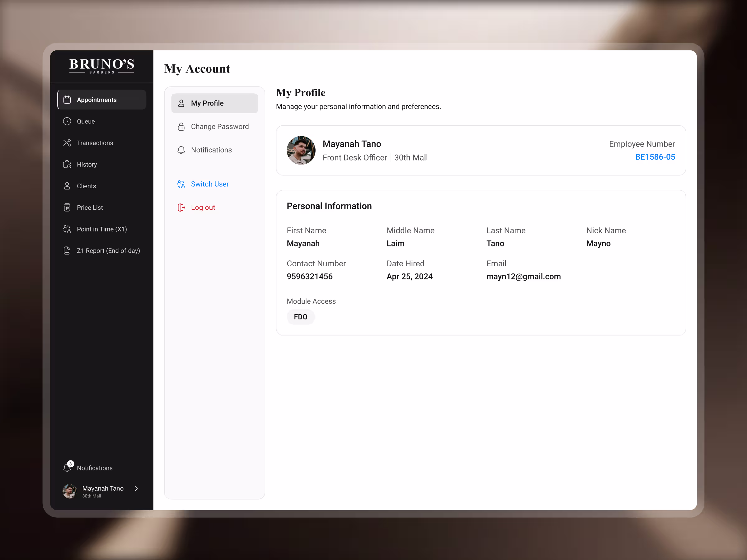The height and width of the screenshot is (560, 747).
Task: Click the Point in Time icon
Action: click(x=67, y=229)
